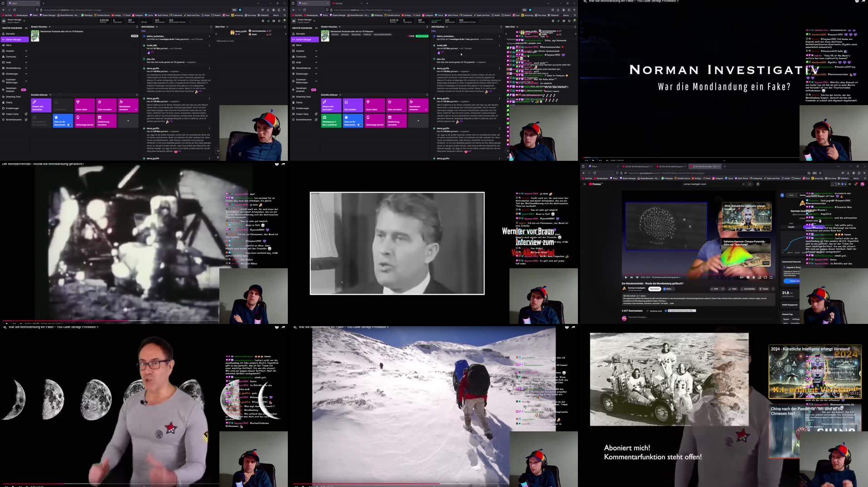Select Gemeinsam streamen item in offline sidebar

[x=15, y=89]
